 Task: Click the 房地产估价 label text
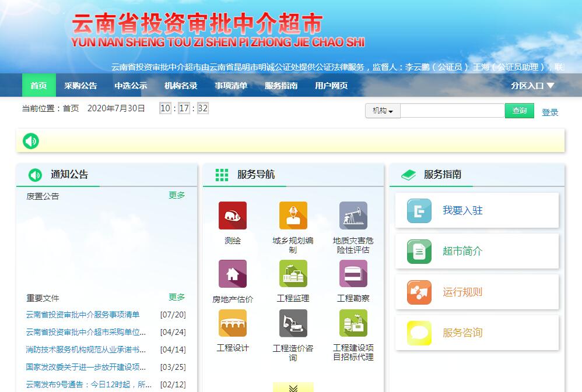coord(233,299)
